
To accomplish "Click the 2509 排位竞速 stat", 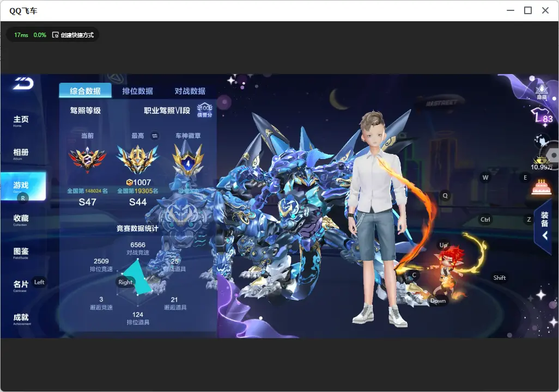I will (101, 265).
